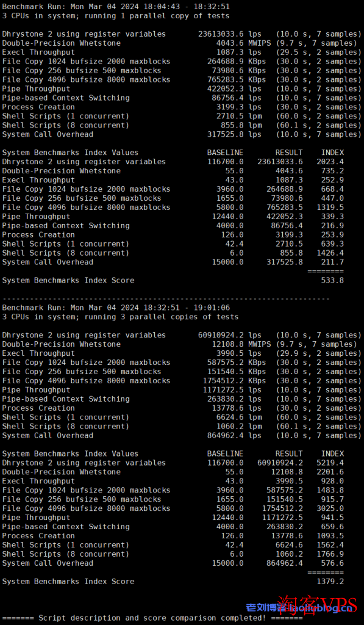Click the 'running 3 parallel copies of tests' line

[120, 317]
